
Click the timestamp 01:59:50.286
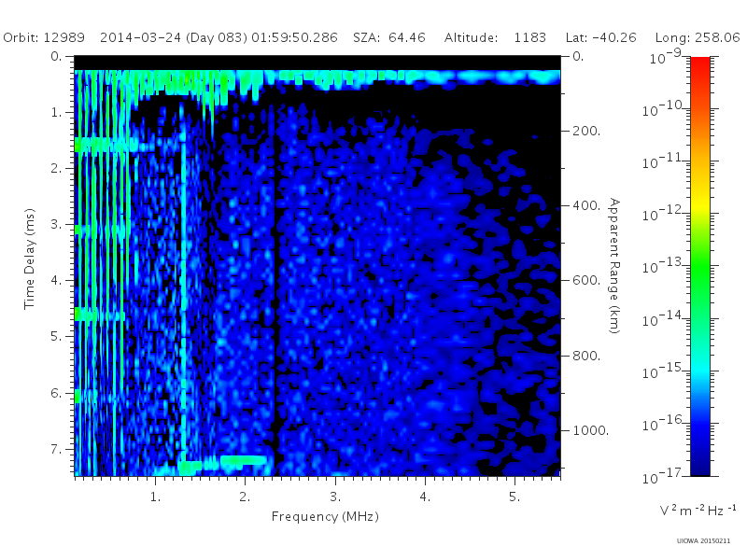[x=294, y=37]
